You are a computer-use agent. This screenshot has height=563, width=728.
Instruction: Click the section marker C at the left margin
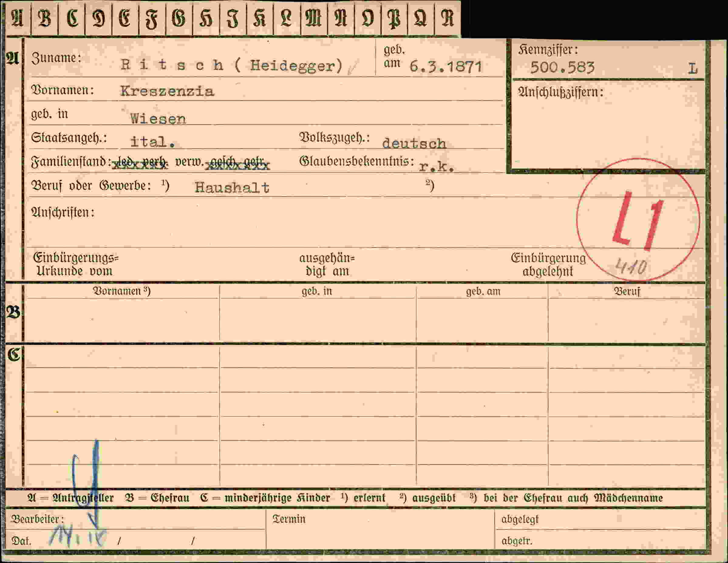(x=14, y=355)
